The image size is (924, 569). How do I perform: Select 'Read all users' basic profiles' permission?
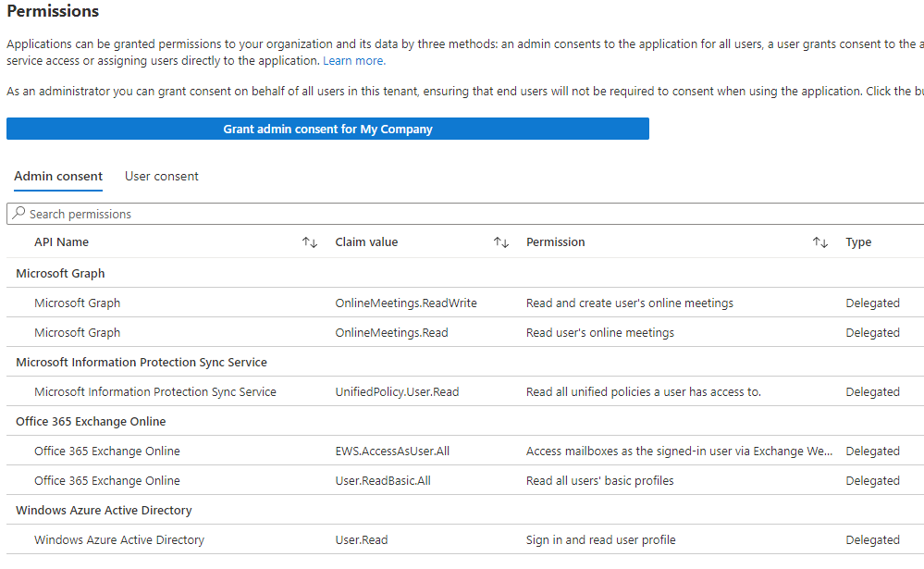pos(600,480)
